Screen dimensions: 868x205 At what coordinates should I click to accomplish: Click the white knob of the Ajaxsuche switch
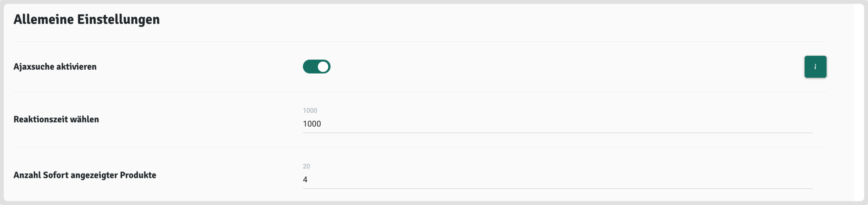coord(323,67)
